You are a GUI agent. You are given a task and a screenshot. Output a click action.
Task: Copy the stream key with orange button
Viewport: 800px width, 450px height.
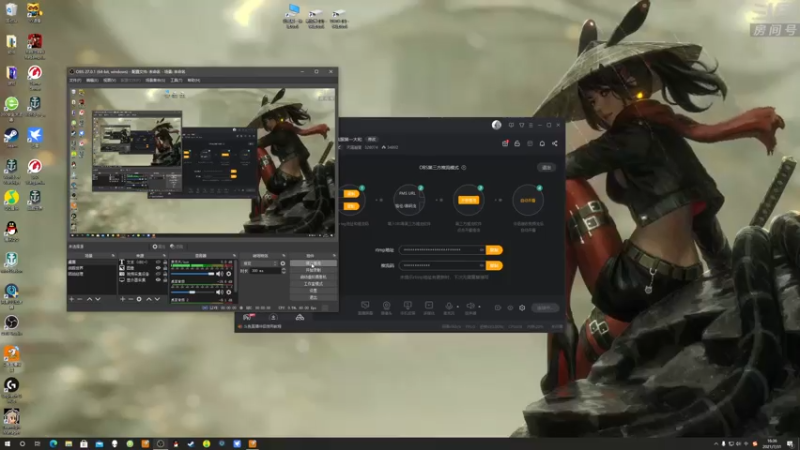click(494, 265)
